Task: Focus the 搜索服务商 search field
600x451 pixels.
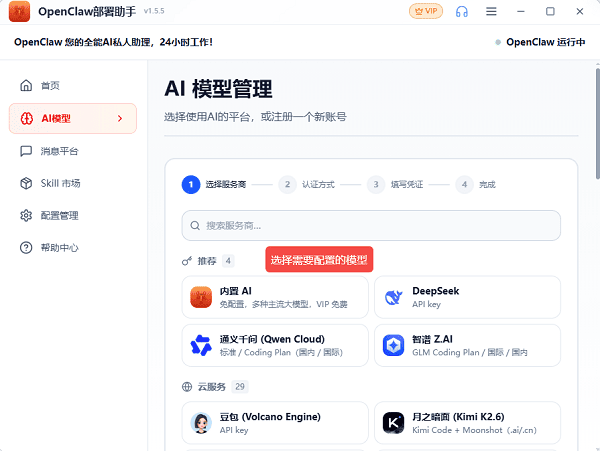Action: coord(371,225)
